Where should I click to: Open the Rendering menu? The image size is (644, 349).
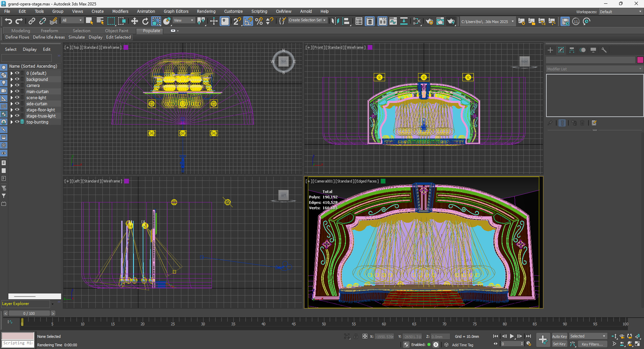(x=206, y=11)
